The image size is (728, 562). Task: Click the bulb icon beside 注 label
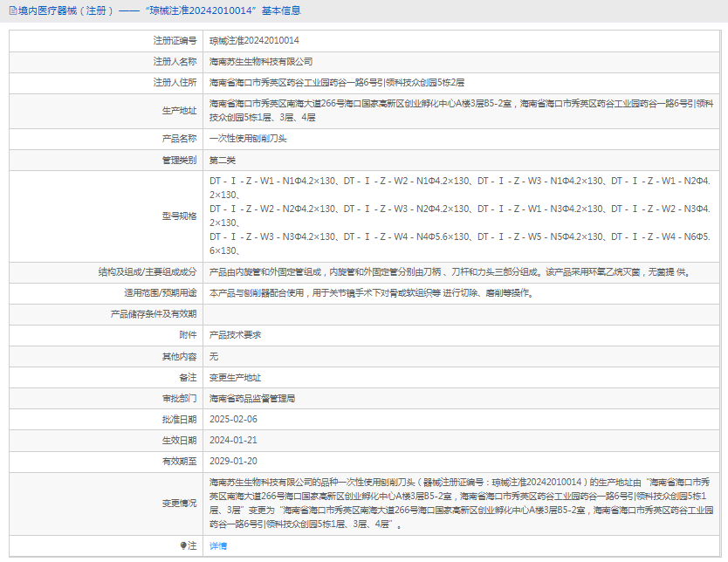(x=183, y=545)
